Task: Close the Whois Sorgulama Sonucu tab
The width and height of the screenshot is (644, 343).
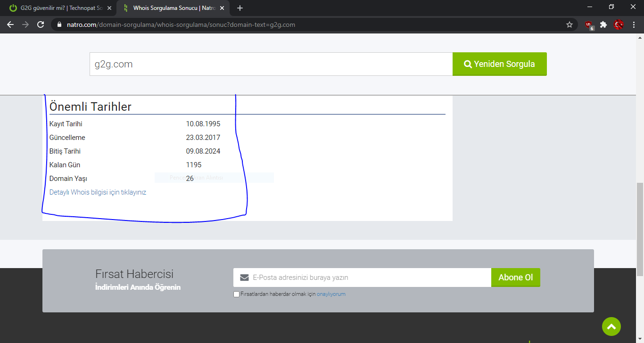Action: coord(222,8)
